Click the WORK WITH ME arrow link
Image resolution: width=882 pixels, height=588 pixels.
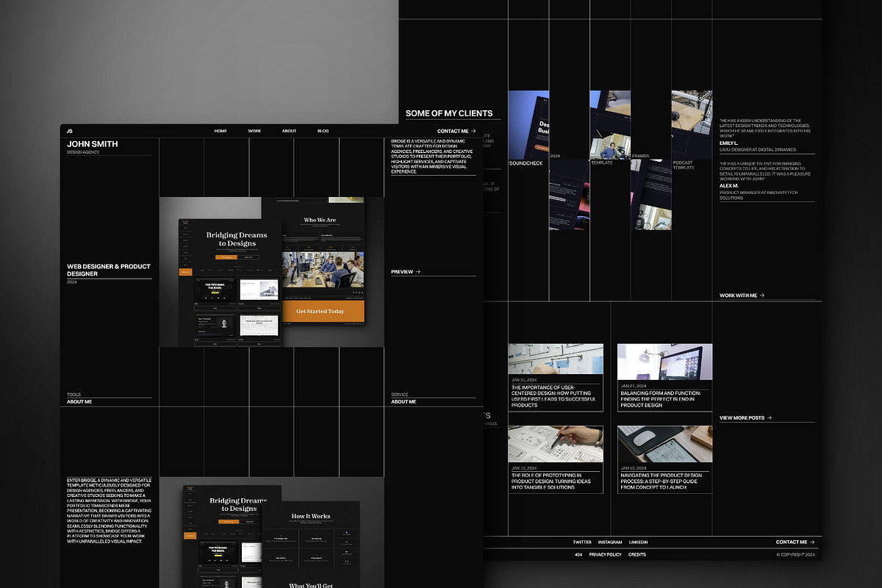(742, 295)
